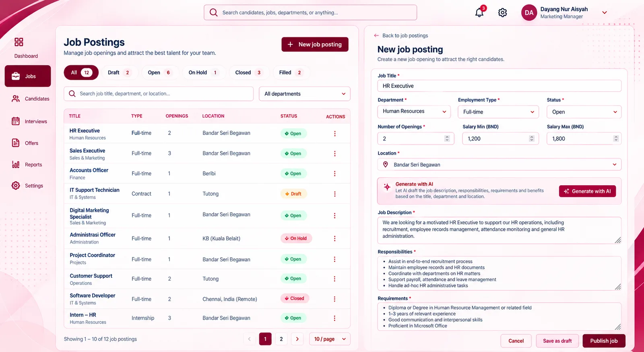This screenshot has height=352, width=644.
Task: Select the All postings tab
Action: pyautogui.click(x=81, y=72)
